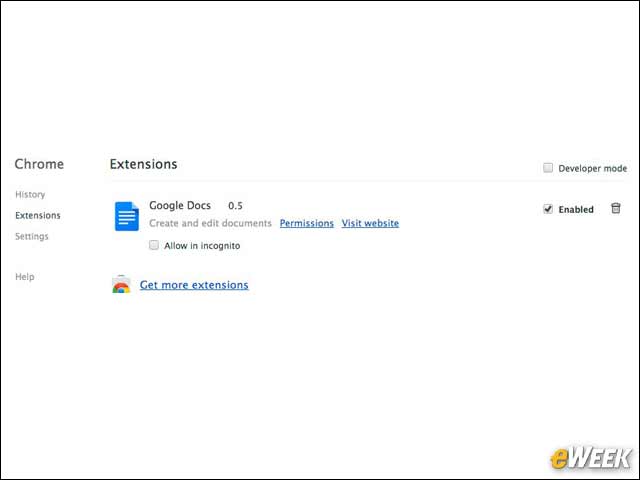Click the Chrome heading in the sidebar

point(39,164)
